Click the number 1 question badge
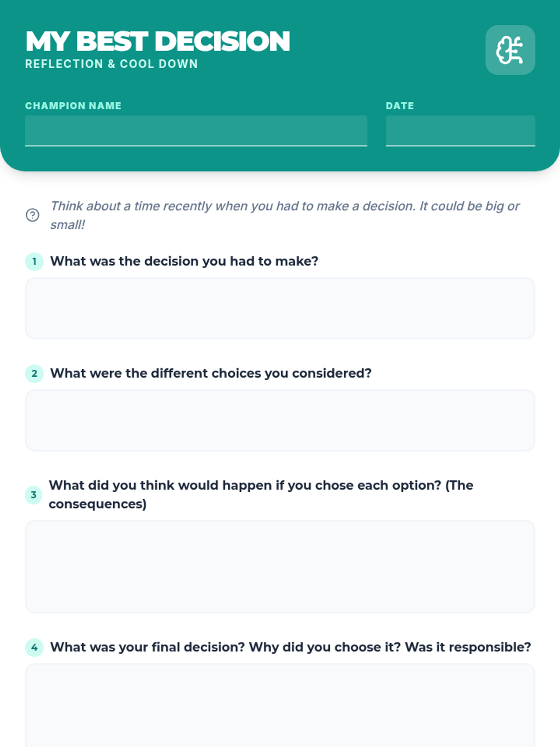 click(x=34, y=261)
